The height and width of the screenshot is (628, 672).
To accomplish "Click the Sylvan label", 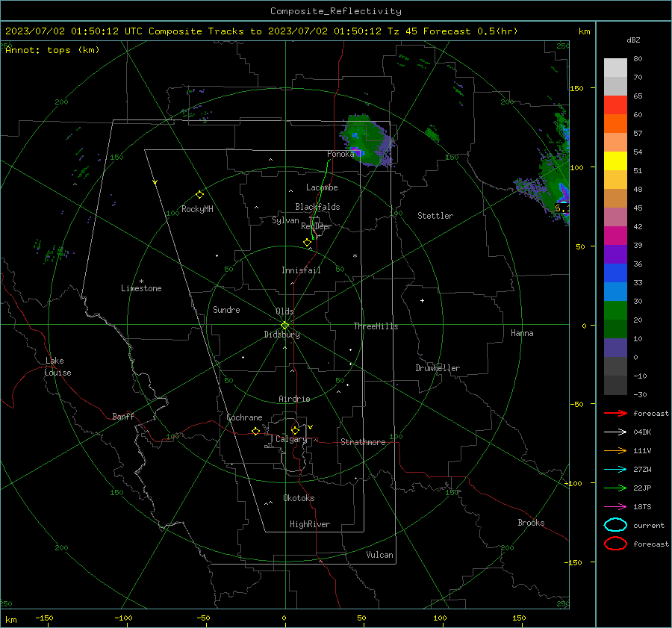I will tap(285, 220).
